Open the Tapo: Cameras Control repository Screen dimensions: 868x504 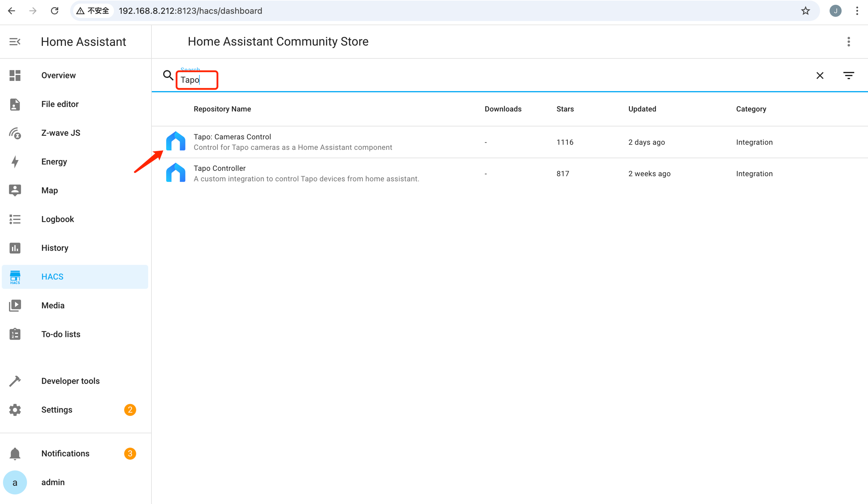(x=232, y=137)
